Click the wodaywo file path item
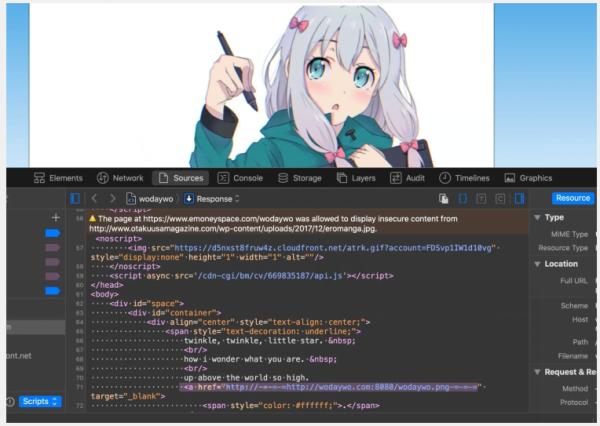Viewport: 600px width, 426px height. click(x=150, y=199)
